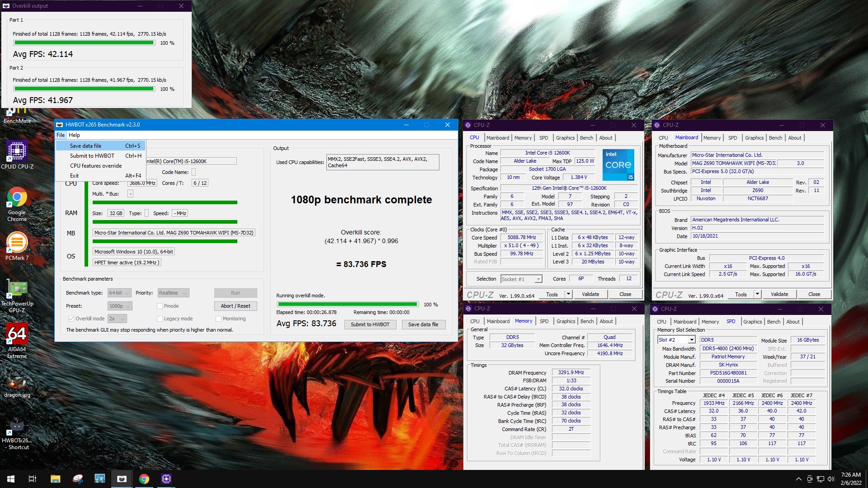868x488 pixels.
Task: Open Task View in taskbar
Action: pyautogui.click(x=33, y=479)
